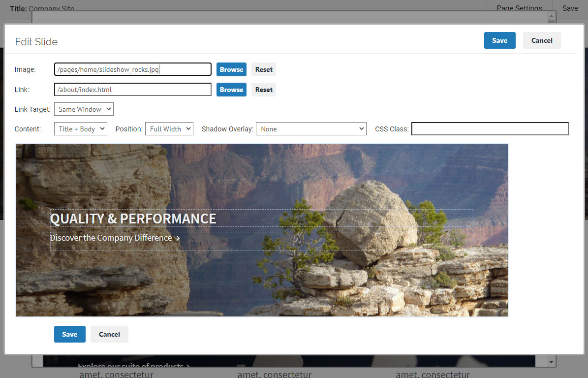
Task: Click the top Save button in Edit Slide
Action: click(499, 40)
